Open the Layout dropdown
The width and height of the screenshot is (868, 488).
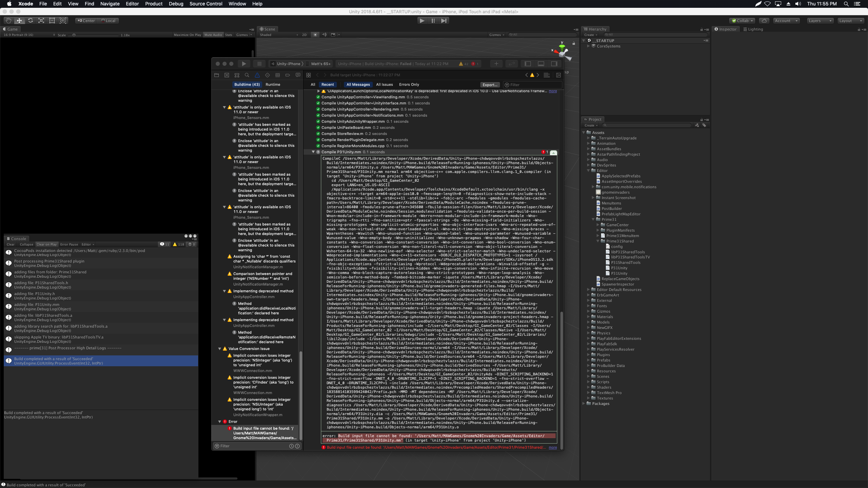850,21
